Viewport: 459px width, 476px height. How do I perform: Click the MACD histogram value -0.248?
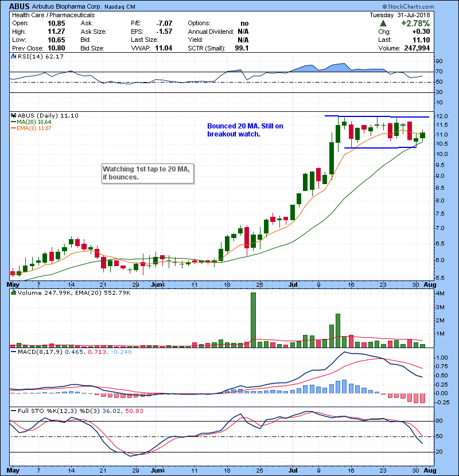pos(121,352)
